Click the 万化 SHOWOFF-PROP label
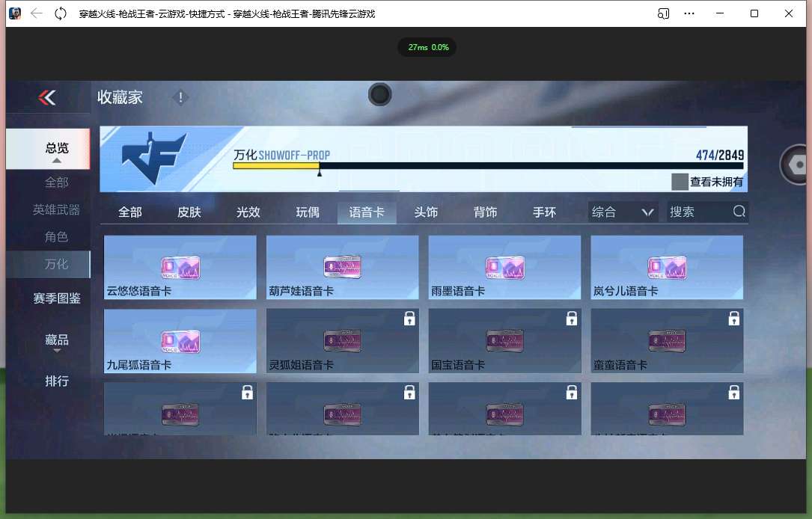 (281, 155)
